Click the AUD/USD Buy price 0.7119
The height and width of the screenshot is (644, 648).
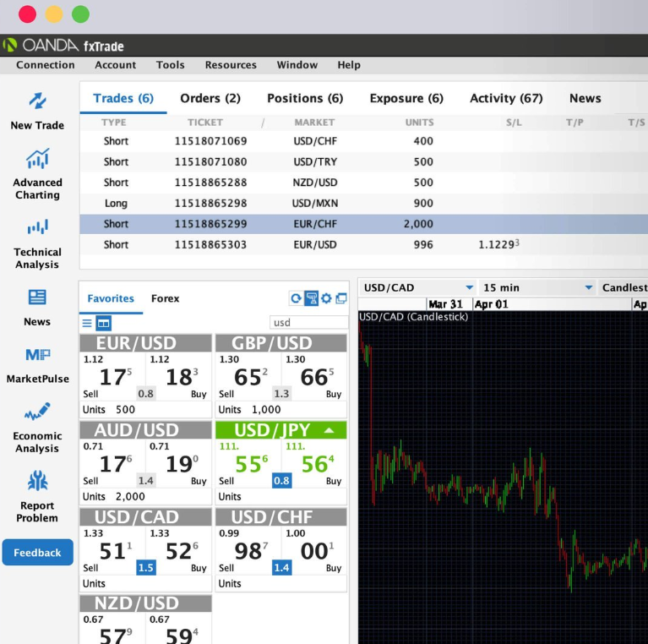[x=179, y=463]
